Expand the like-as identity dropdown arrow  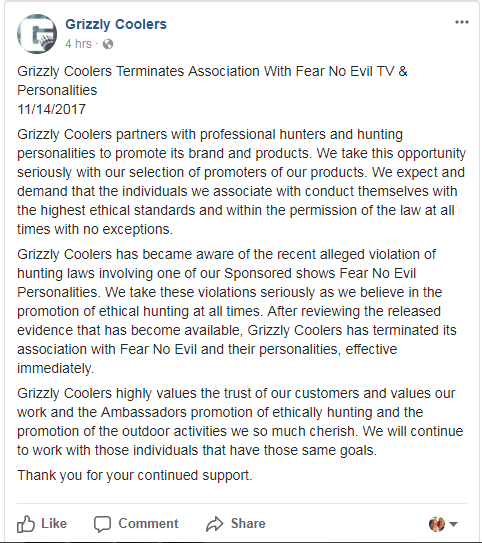(454, 524)
